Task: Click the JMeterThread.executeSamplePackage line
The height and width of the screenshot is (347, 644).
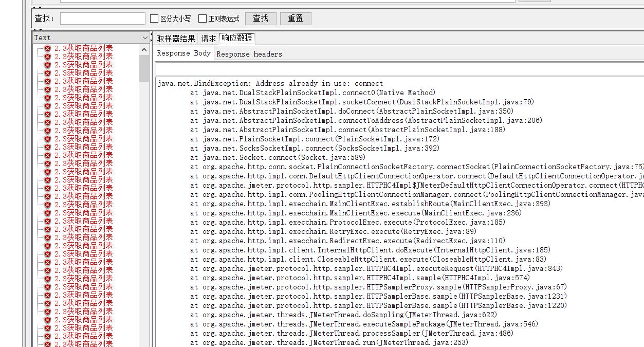Action: [x=364, y=324]
